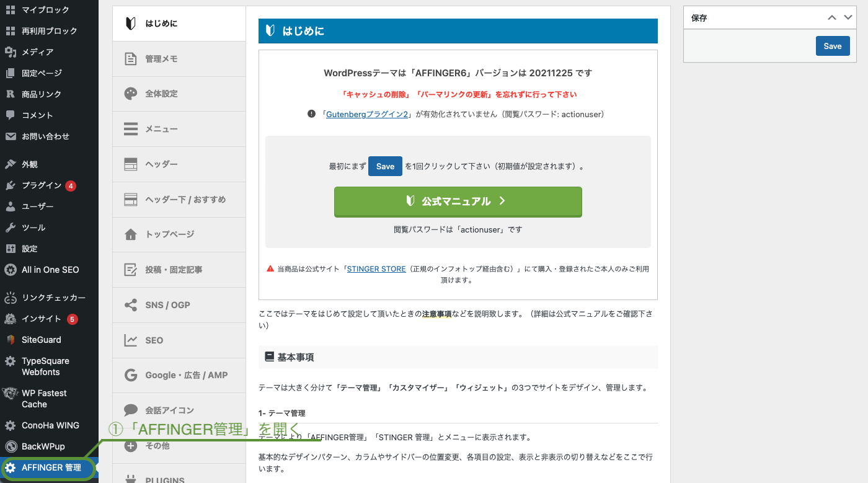
Task: Collapse the 保存 panel with up chevron
Action: 832,18
